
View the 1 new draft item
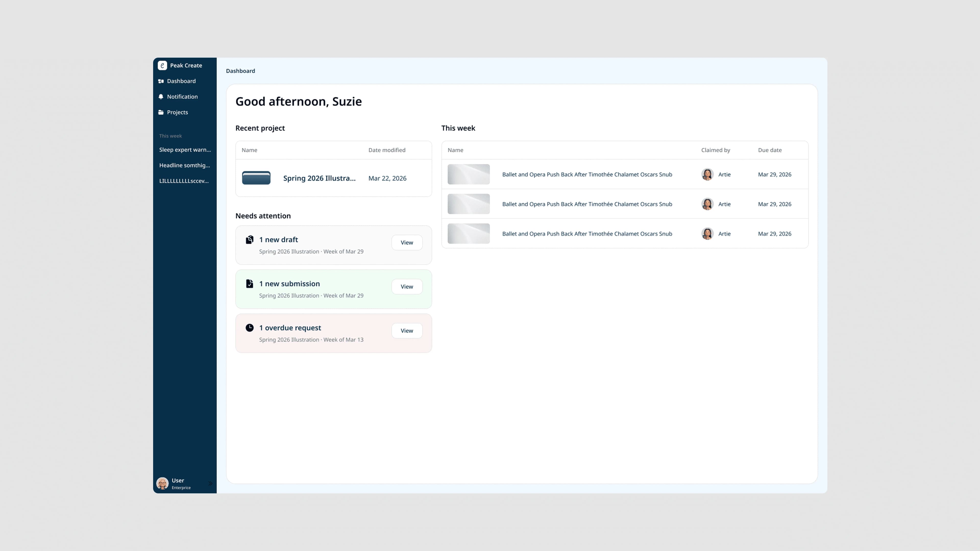coord(407,243)
